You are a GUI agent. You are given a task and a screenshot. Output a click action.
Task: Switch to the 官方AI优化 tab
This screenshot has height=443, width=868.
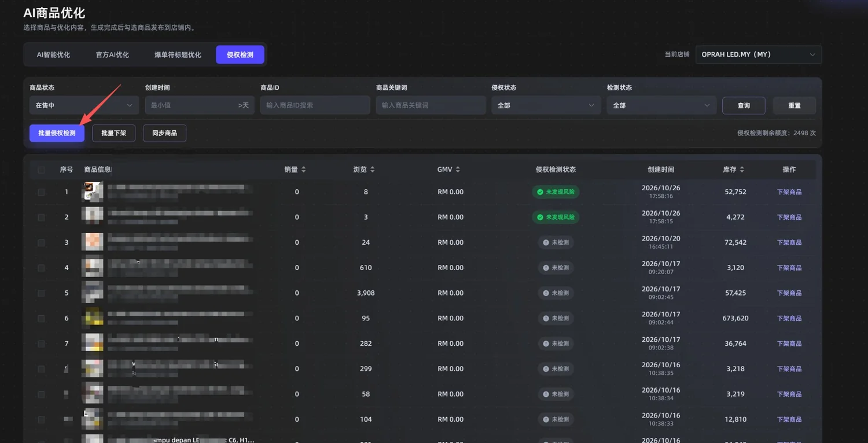point(112,54)
